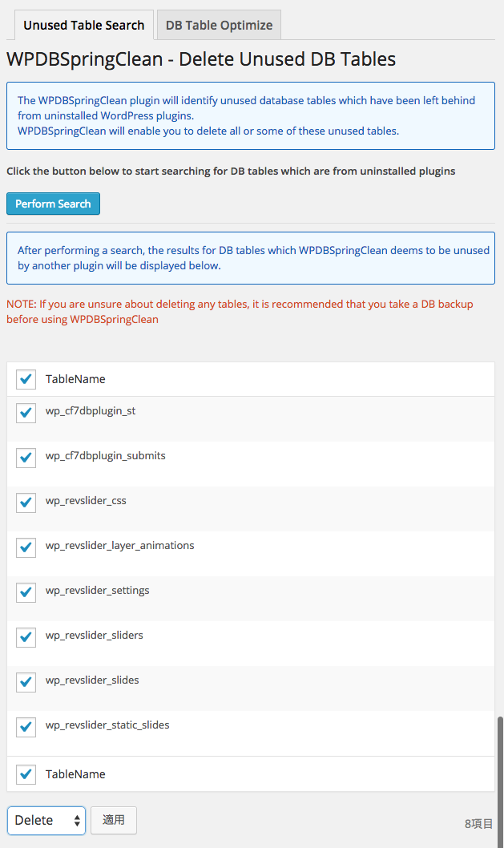Click the wp_revslider_static_slides table name
504x848 pixels.
coord(107,725)
